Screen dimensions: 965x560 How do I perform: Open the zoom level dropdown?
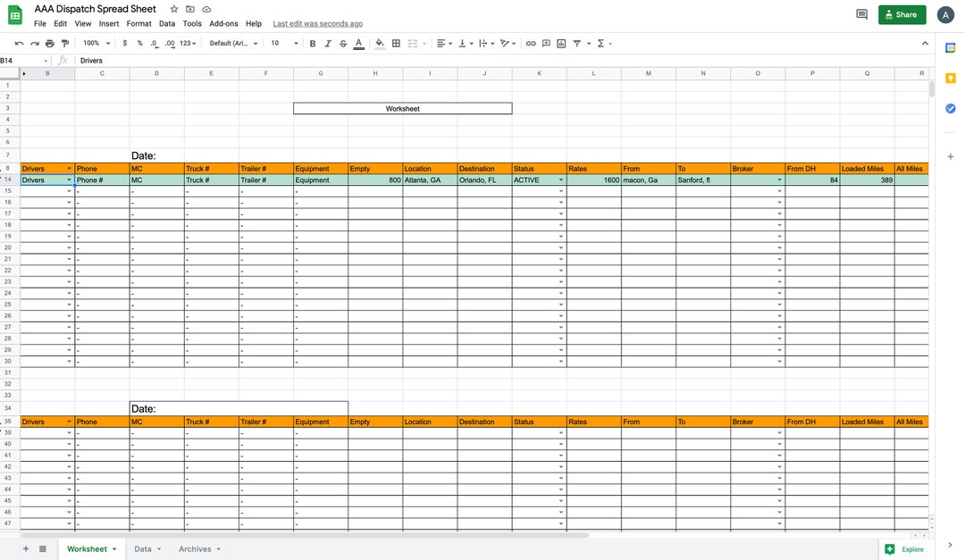pos(95,43)
